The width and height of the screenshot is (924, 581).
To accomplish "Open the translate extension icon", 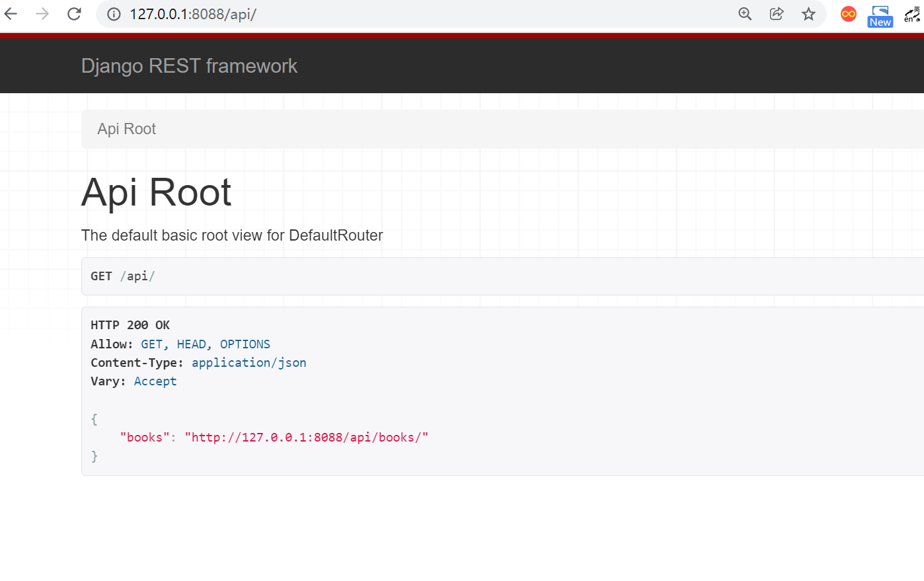I will tap(913, 14).
